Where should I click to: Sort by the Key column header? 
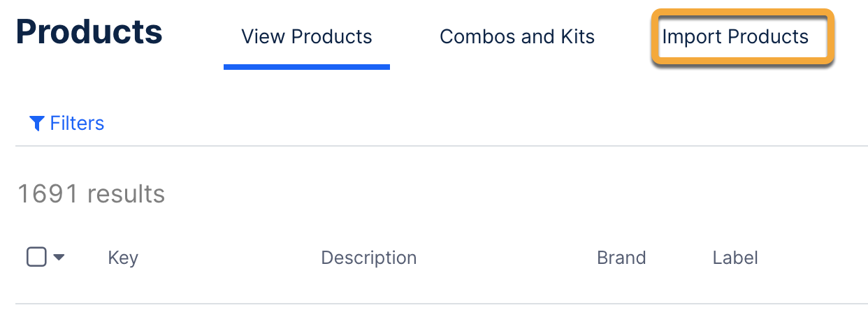123,258
